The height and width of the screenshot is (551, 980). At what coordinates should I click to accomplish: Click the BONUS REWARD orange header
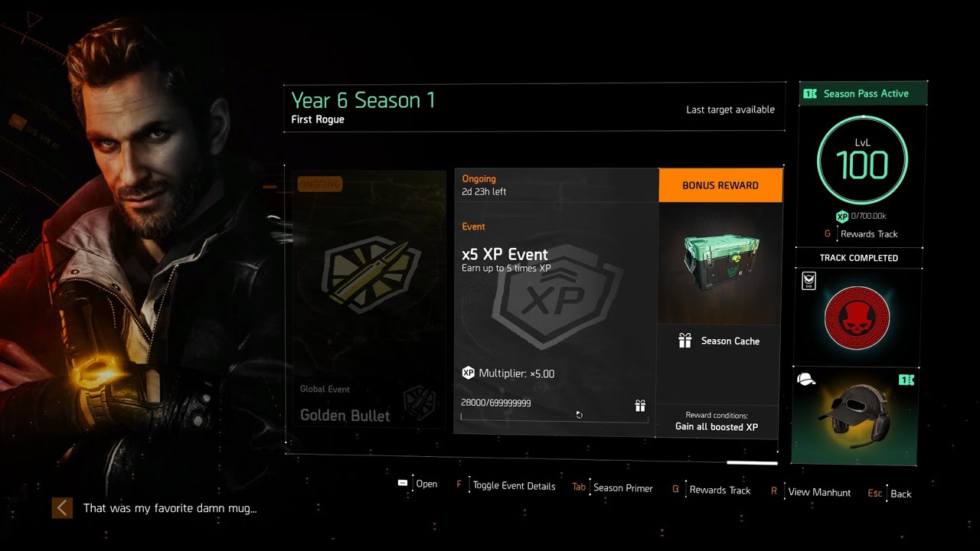click(720, 185)
